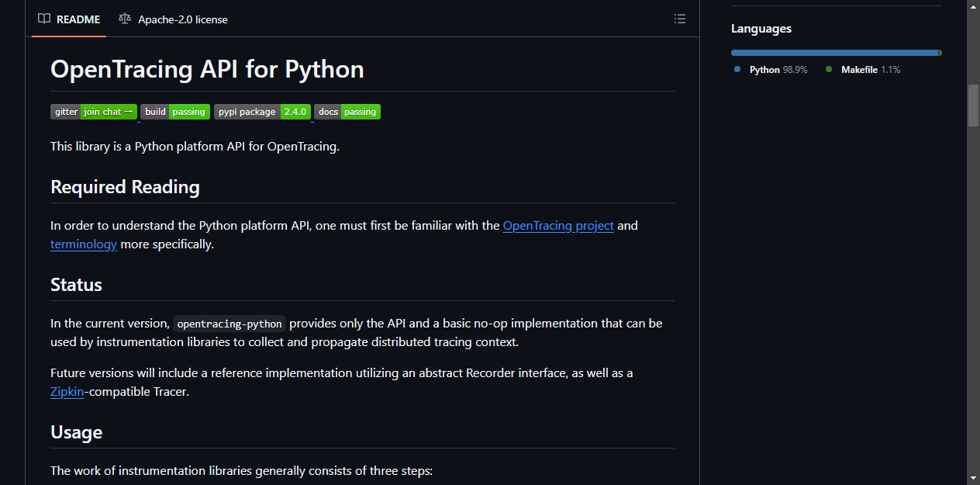980x485 pixels.
Task: Click the green Makefile language dot
Action: pyautogui.click(x=829, y=69)
